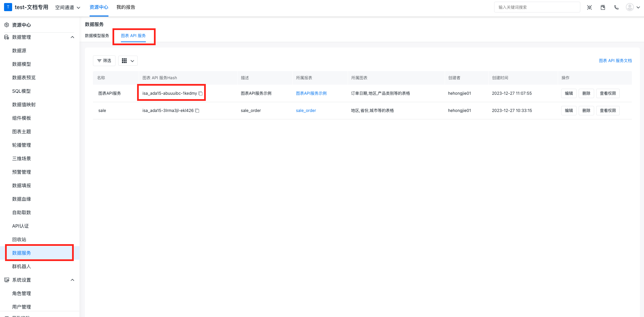The width and height of the screenshot is (644, 317).
Task: Click the 地区,省份,城市等的表格 cell
Action: (x=373, y=111)
